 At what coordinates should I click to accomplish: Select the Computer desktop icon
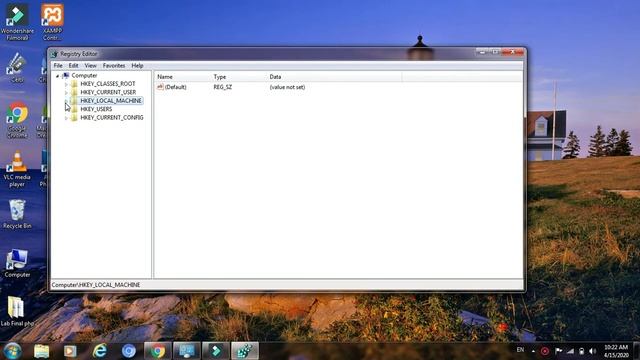point(17,263)
